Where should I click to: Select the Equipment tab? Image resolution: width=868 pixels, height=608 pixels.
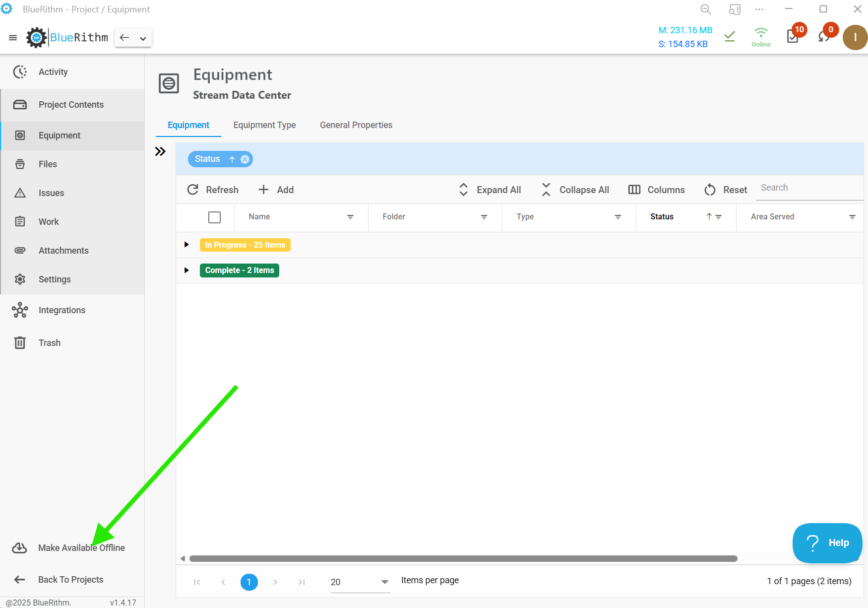tap(188, 125)
